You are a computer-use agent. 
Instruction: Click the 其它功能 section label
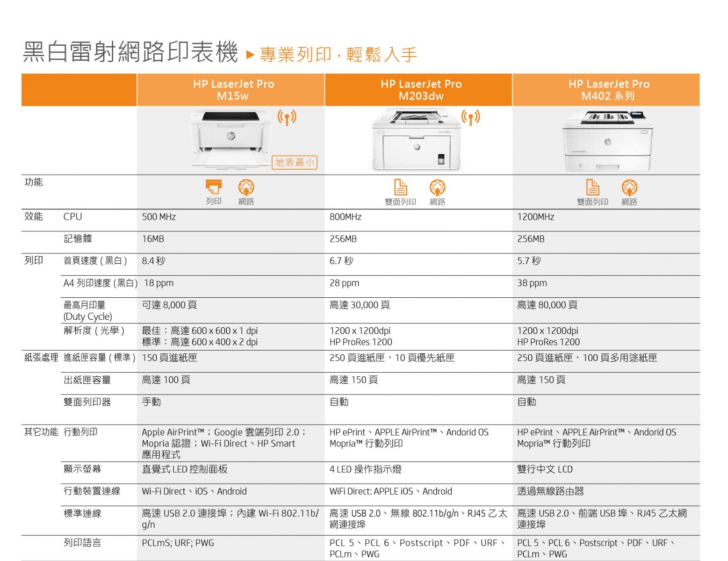pos(41,432)
